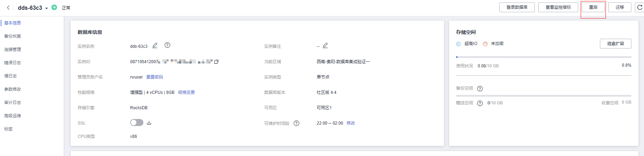
Task: Click the 登录数据库 button
Action: point(517,7)
